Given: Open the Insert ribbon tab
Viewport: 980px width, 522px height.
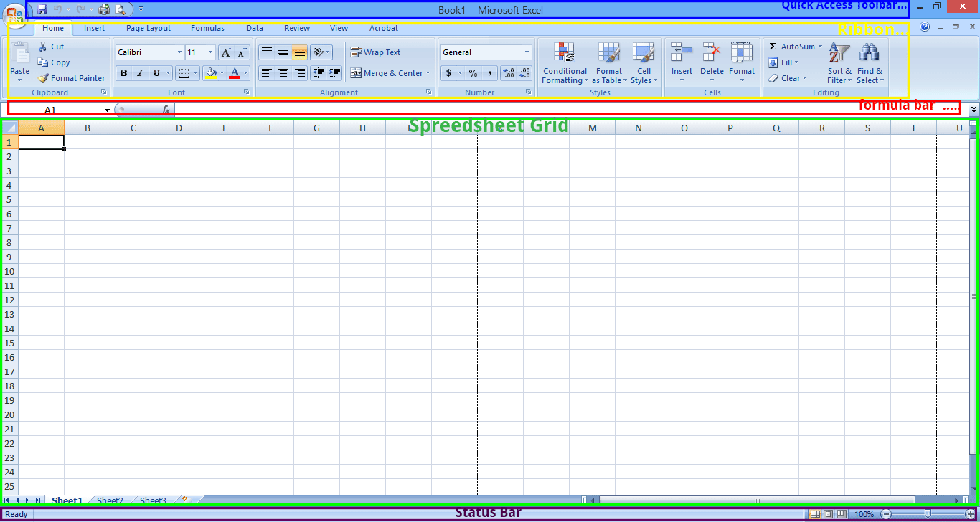Looking at the screenshot, I should [x=94, y=28].
